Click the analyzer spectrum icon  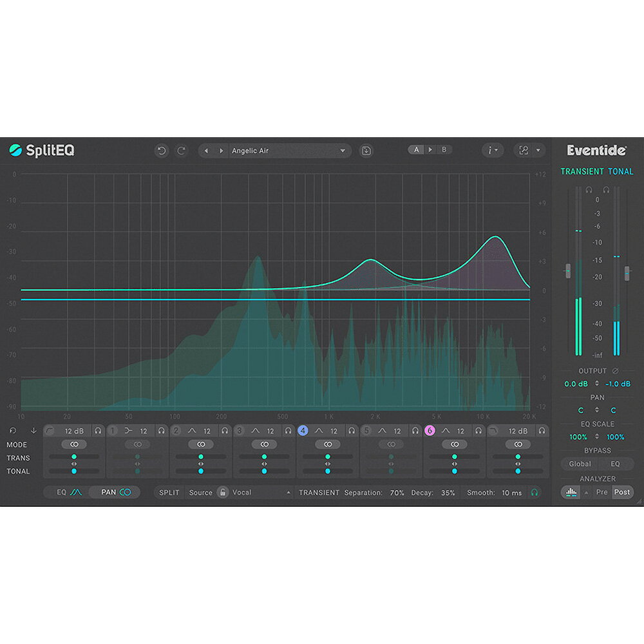(570, 492)
